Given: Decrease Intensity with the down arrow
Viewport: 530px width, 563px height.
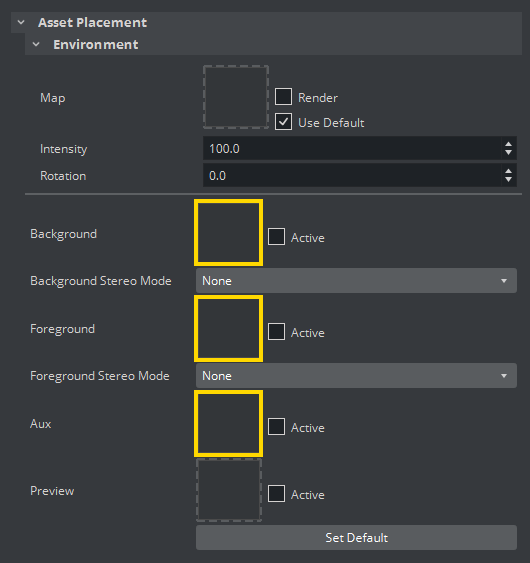Looking at the screenshot, I should tap(508, 153).
